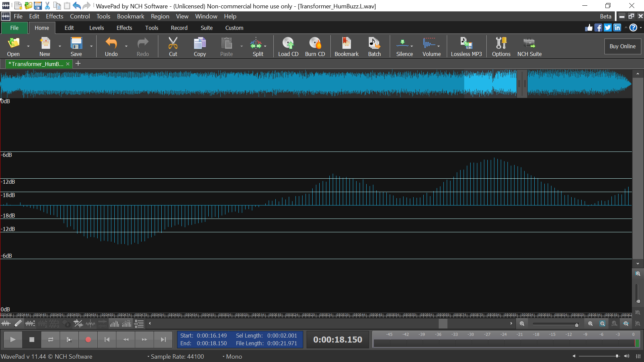Expand the Save dropdown arrow
This screenshot has width=644, height=362.
coord(91,46)
